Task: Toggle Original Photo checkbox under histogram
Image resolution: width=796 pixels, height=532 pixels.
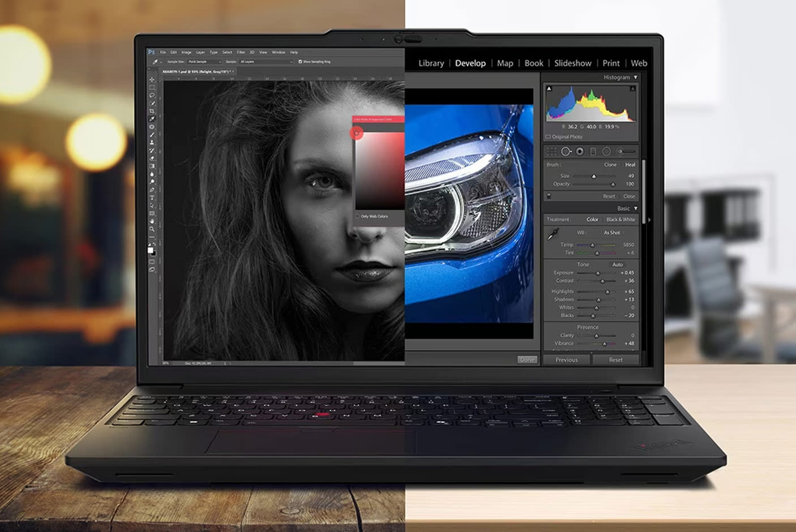Action: [x=548, y=137]
